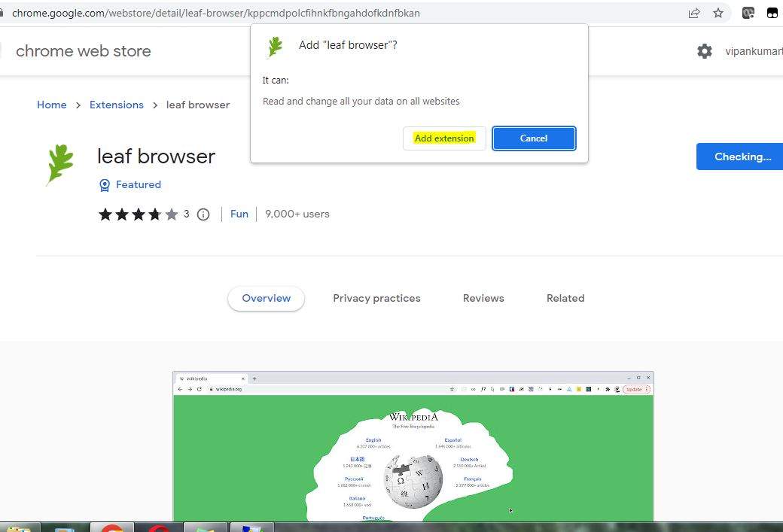This screenshot has height=532, width=783.
Task: Open the file explorer folder in taskbar
Action: pos(19,528)
